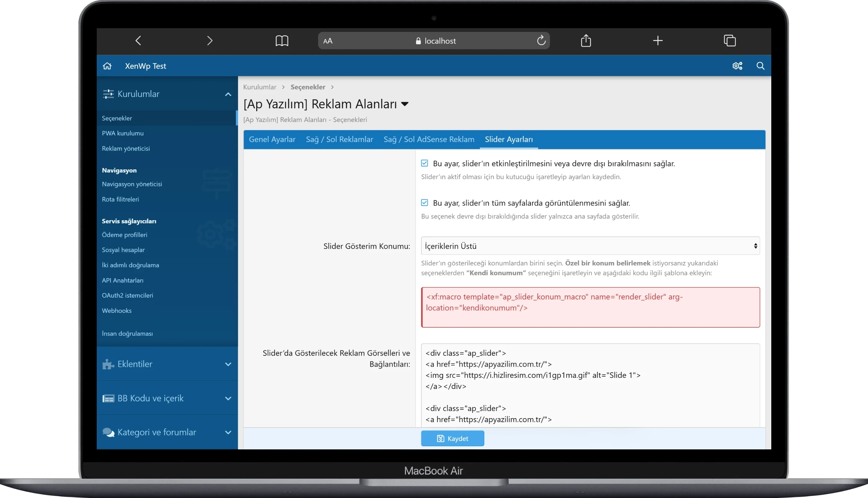Open the admin cogs icon in header
Screen dimensions: 868x498
[x=737, y=66]
